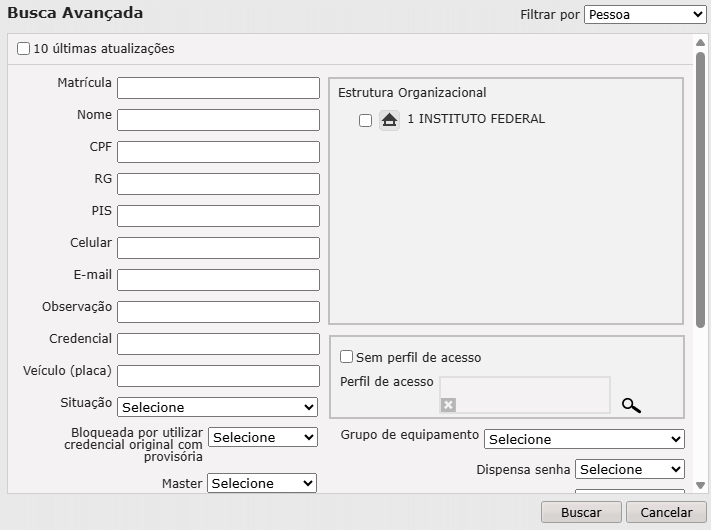Select the 1 INSTITUTO FEDERAL tree item

pyautogui.click(x=476, y=119)
